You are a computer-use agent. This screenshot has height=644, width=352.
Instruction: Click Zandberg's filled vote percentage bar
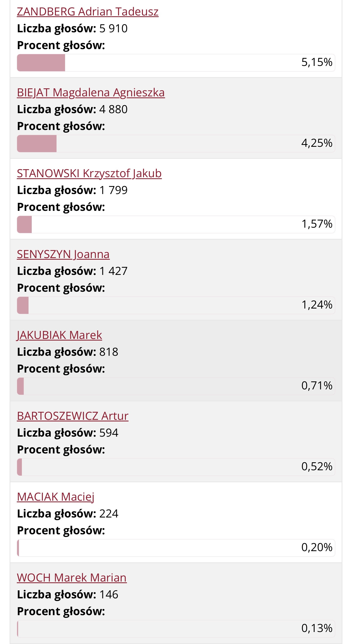41,63
